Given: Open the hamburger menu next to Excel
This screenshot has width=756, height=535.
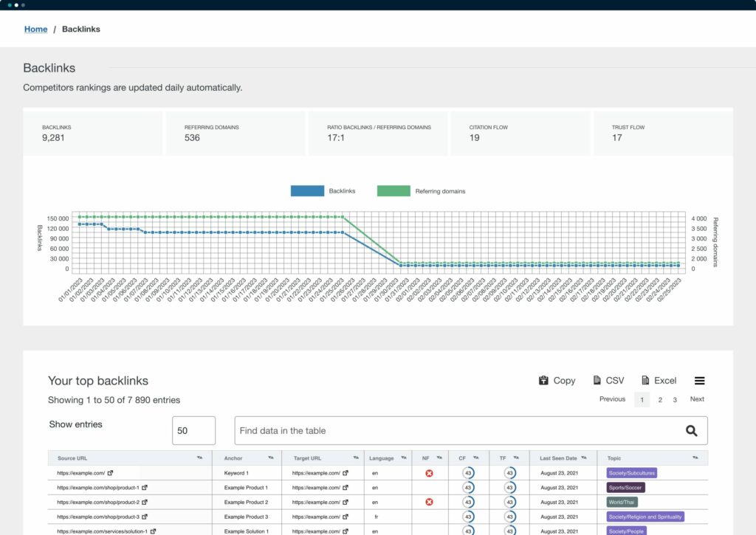Looking at the screenshot, I should [699, 380].
